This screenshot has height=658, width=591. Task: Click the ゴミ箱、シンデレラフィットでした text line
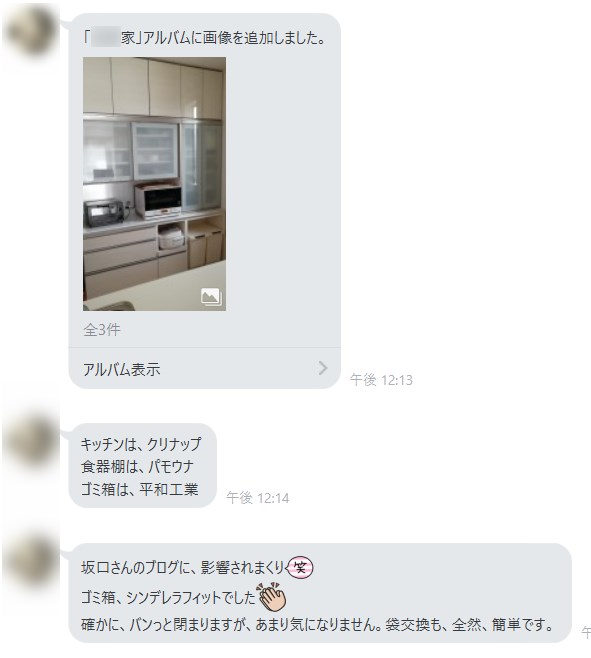[168, 597]
